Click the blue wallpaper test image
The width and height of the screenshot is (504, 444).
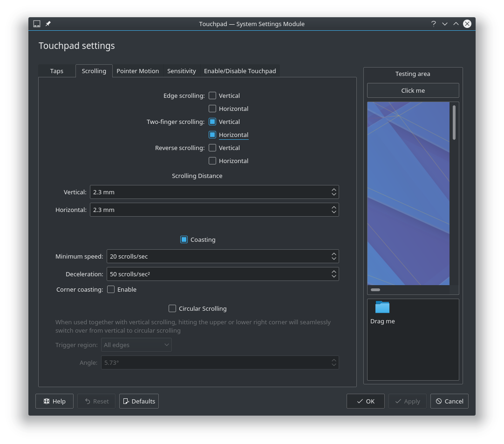tap(408, 193)
